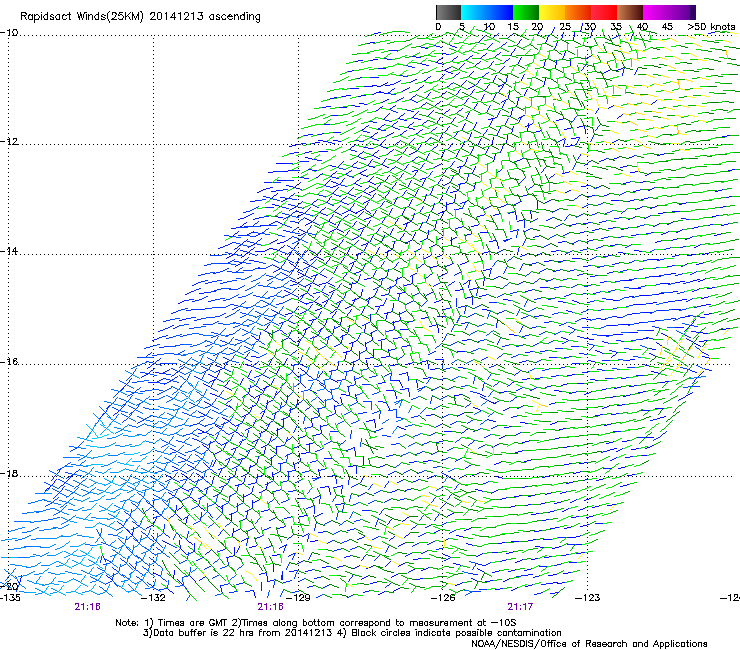Click the '-126' longitude axis label
This screenshot has height=650, width=740.
pyautogui.click(x=443, y=598)
